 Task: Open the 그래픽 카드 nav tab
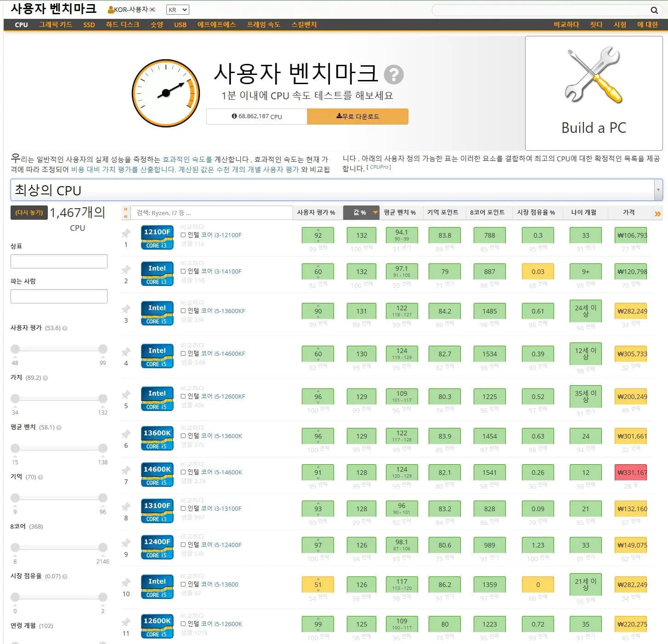click(56, 25)
